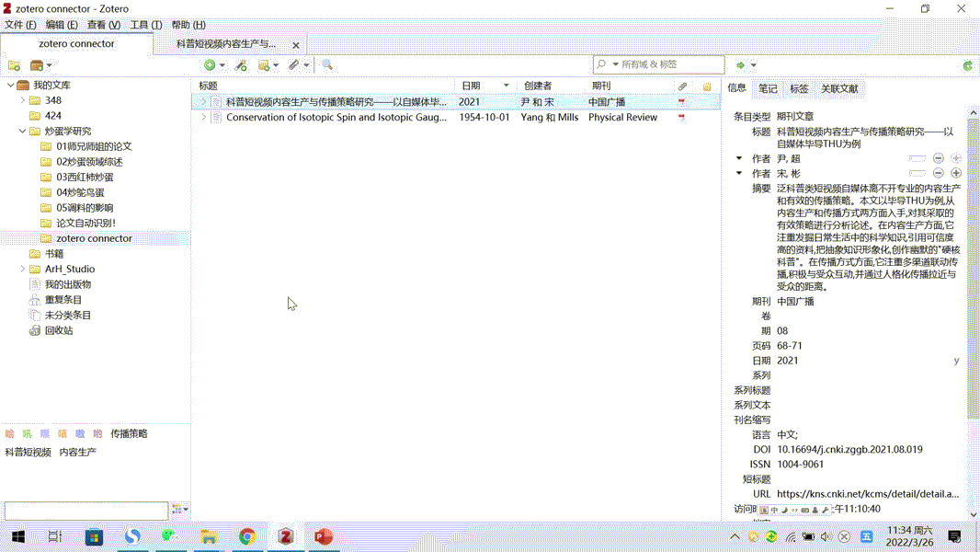
Task: Add a creator with plus after 宋, 彬
Action: pos(955,173)
